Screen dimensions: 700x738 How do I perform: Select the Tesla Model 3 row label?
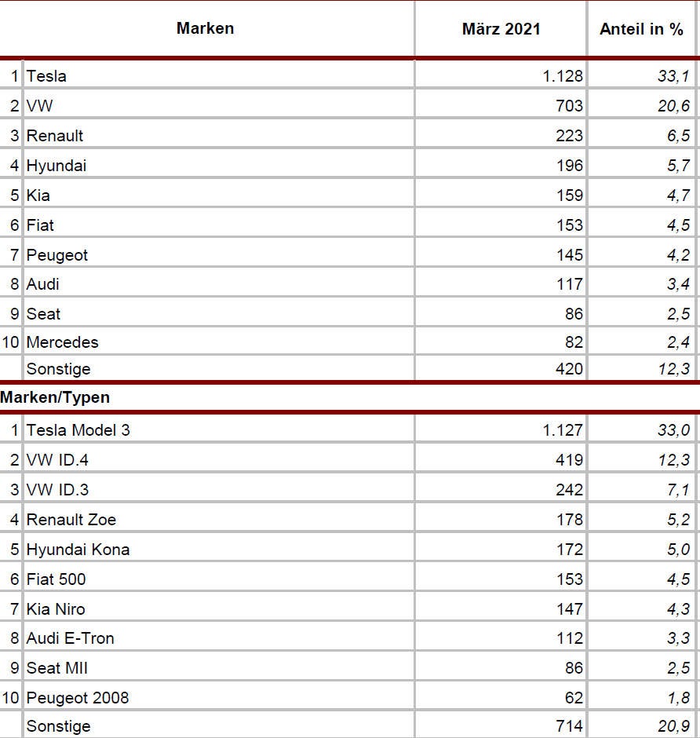[x=78, y=430]
